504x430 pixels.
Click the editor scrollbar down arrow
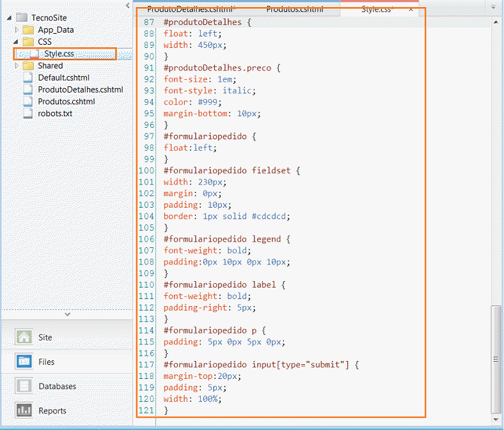click(x=496, y=420)
